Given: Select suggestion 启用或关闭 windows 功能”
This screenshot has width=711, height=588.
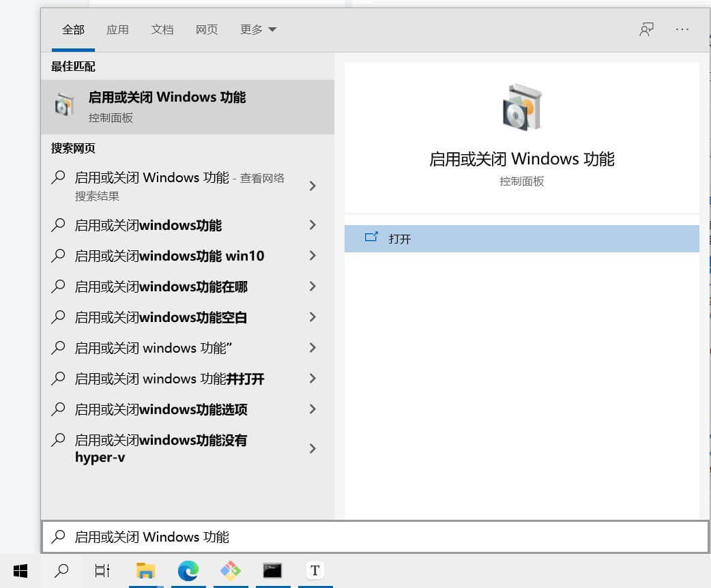Looking at the screenshot, I should (188, 348).
